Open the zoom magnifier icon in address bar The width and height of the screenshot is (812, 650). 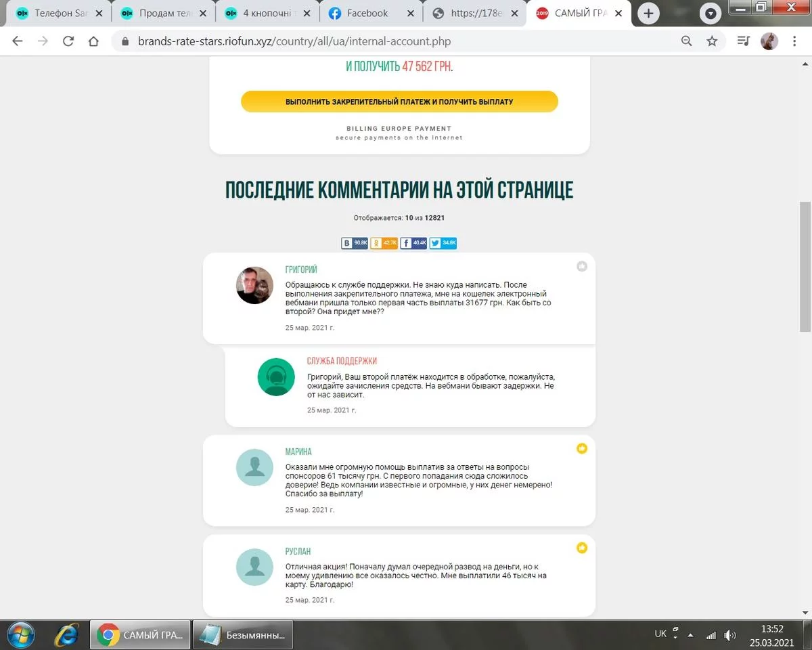(x=686, y=41)
